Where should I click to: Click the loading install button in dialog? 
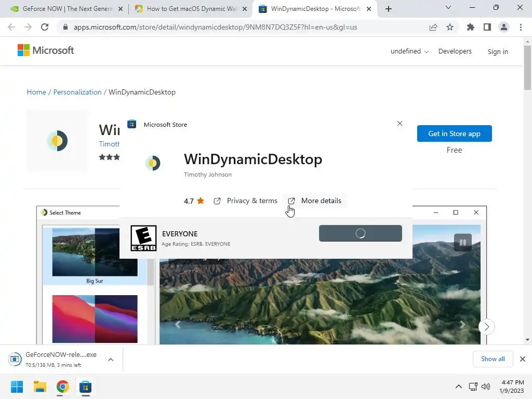[x=361, y=233]
